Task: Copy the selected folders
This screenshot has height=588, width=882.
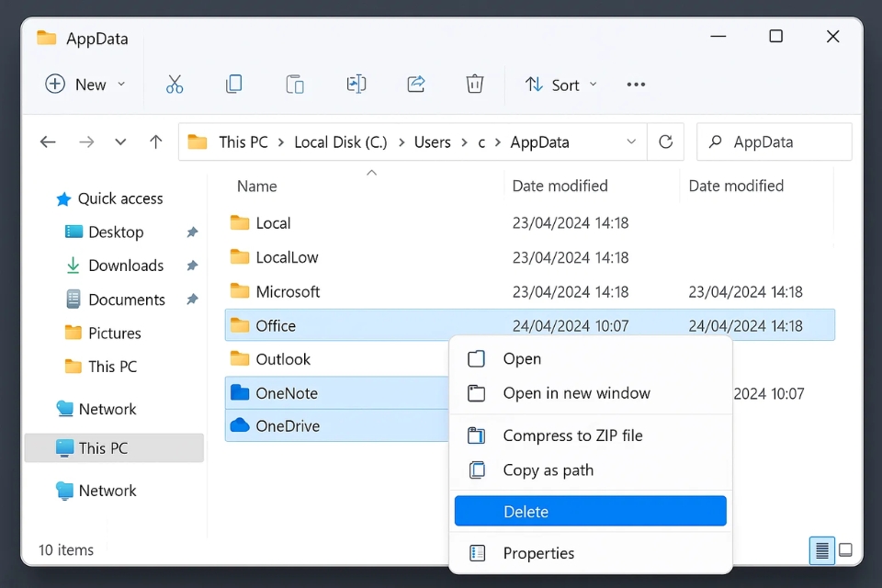Action: (234, 84)
